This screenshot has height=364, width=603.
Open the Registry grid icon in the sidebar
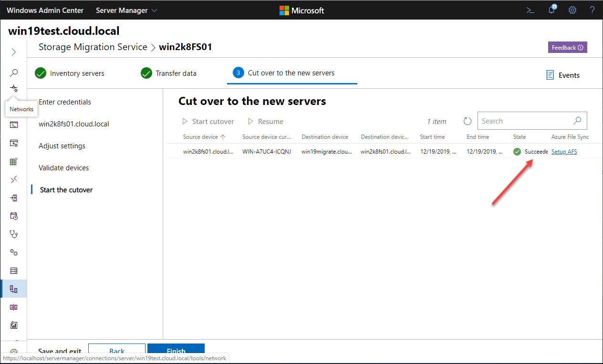14,162
